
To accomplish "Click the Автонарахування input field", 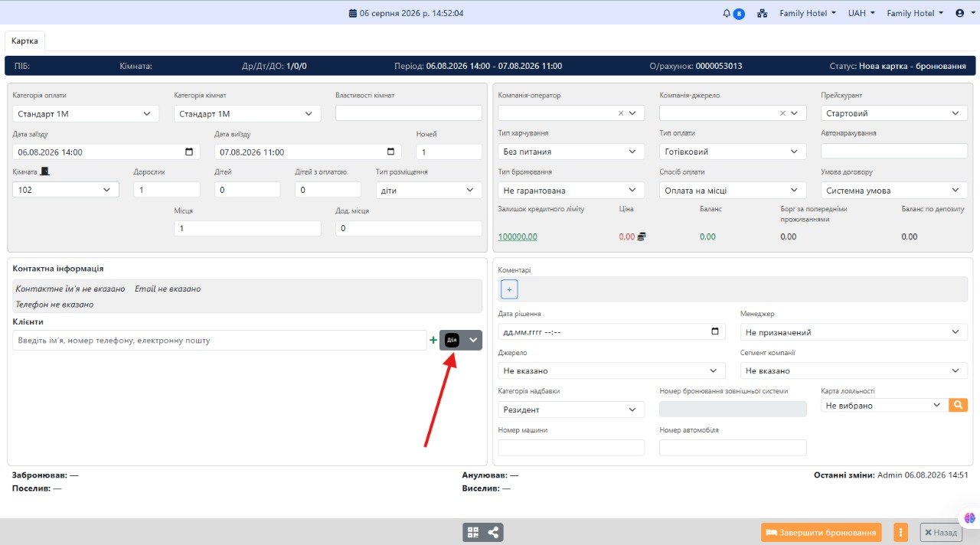I will pos(894,152).
